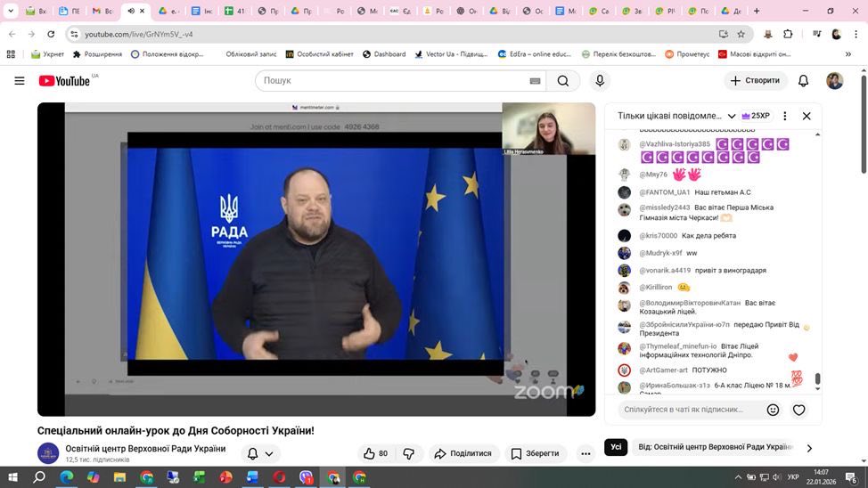The image size is (868, 488).
Task: Run search with magnifier button
Action: tap(563, 81)
